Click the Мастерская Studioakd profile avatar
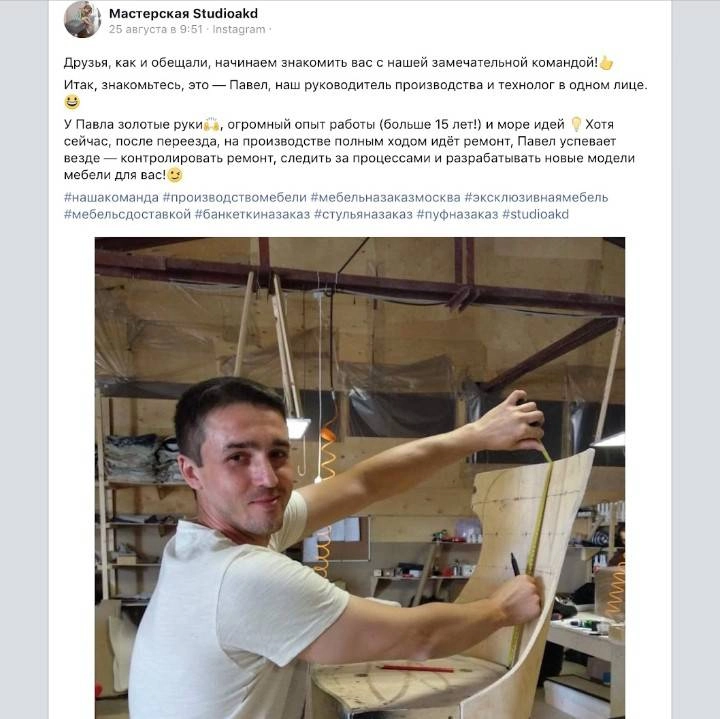720x719 pixels. pos(82,19)
